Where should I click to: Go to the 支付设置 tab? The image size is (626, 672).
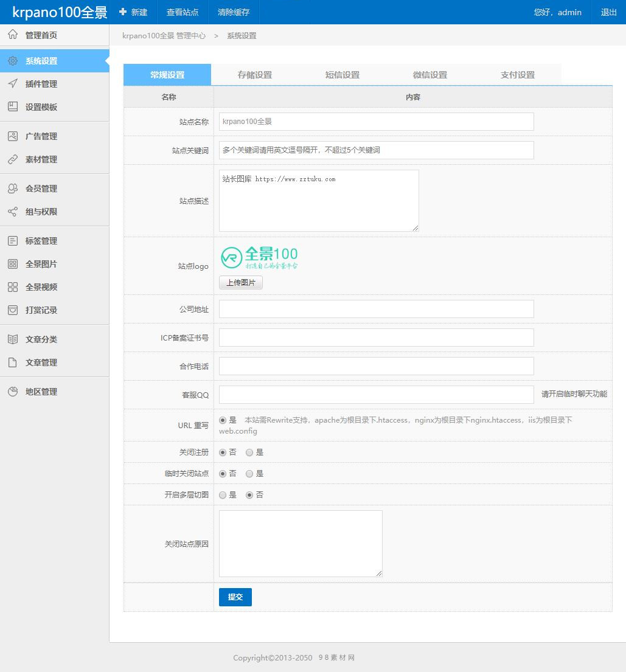518,75
